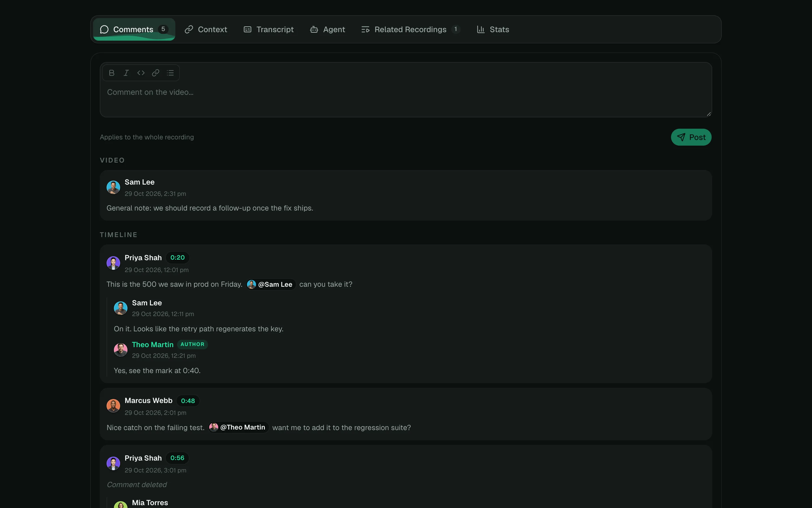Click the Comments count badge showing 5
The width and height of the screenshot is (812, 508).
(163, 29)
